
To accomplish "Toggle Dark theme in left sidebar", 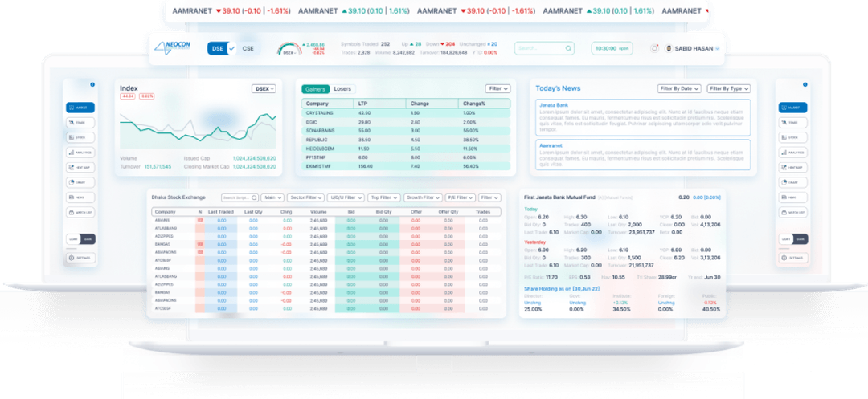I will tap(88, 239).
